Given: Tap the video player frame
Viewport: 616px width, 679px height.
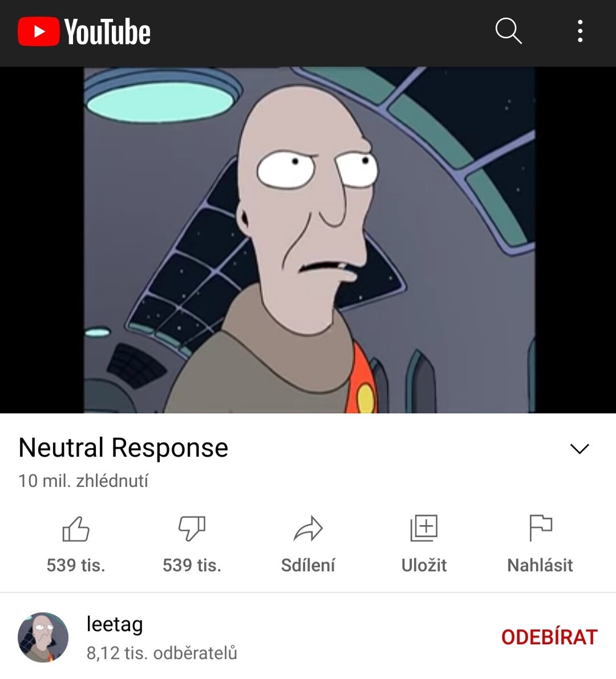Looking at the screenshot, I should click(x=308, y=240).
